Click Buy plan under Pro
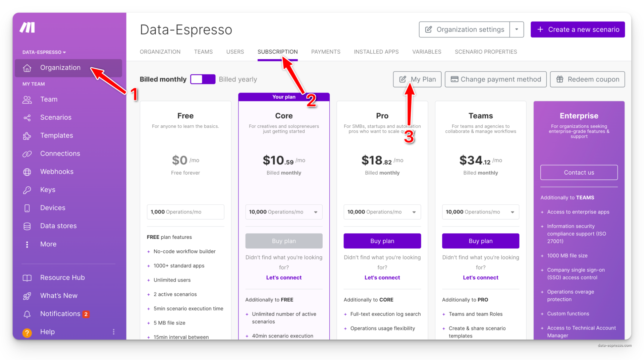 (382, 241)
